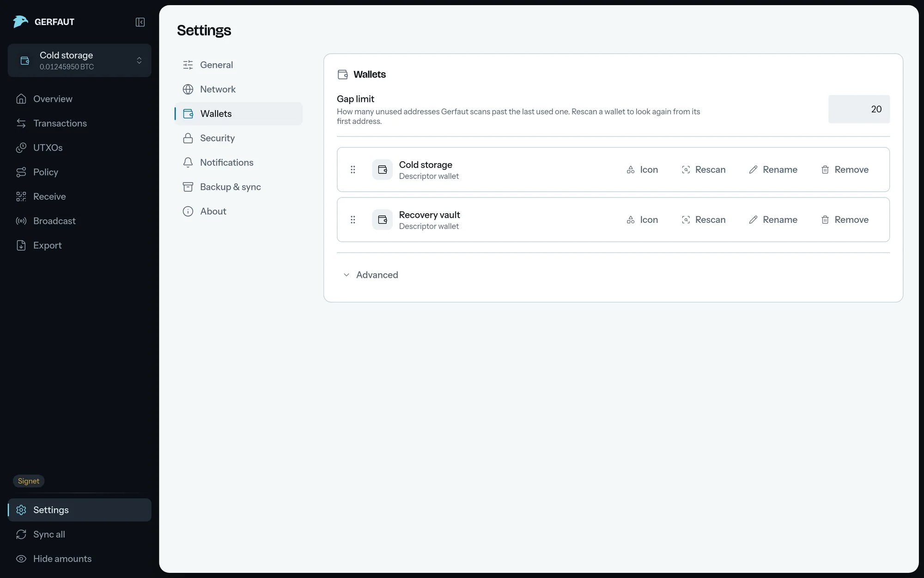Open the Transactions page

79,123
